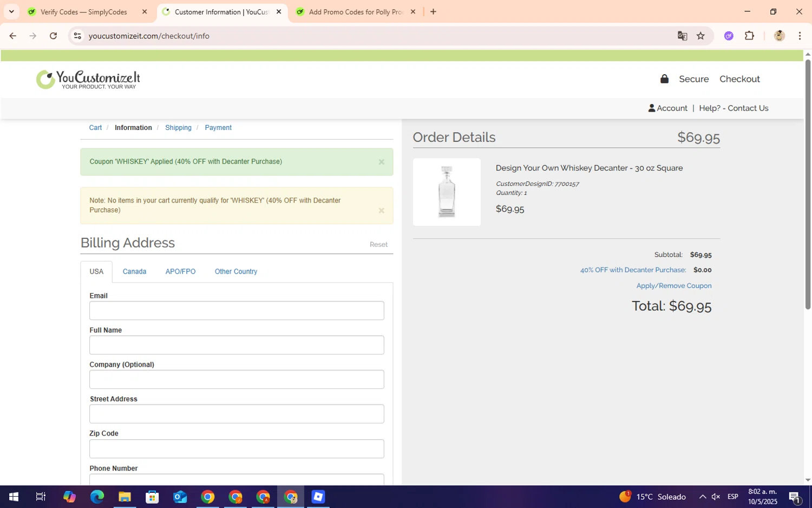Close the Add Promo Codes tab
This screenshot has width=812, height=508.
413,11
